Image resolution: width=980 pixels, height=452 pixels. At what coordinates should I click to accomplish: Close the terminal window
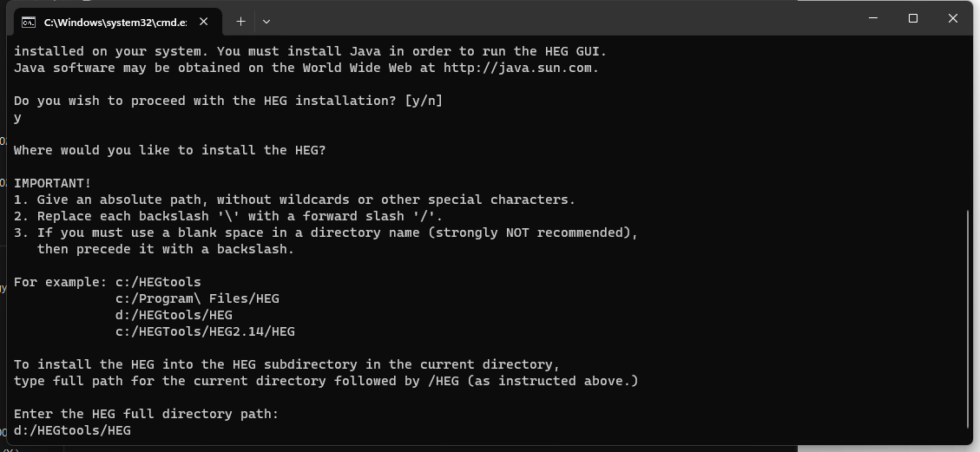point(952,19)
